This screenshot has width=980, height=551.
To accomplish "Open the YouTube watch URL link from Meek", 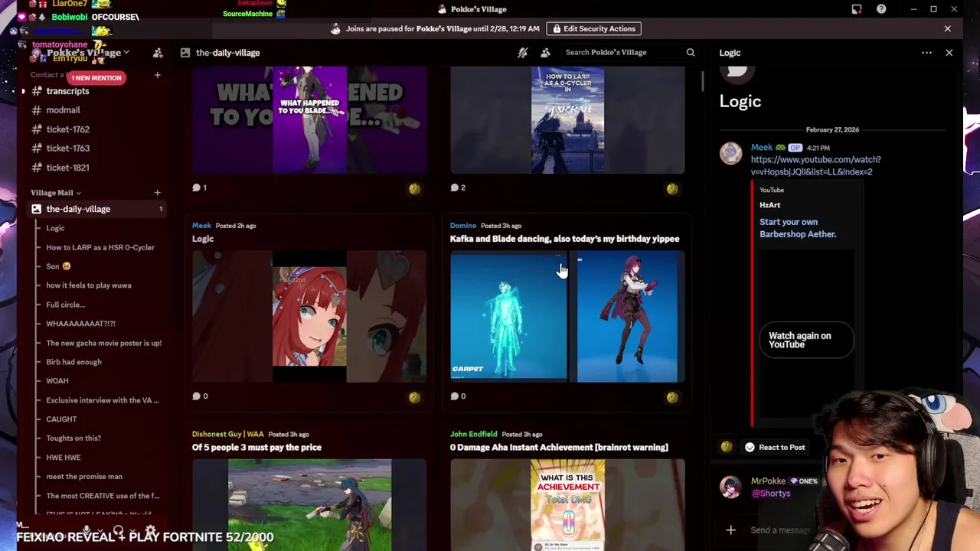I will (x=815, y=166).
